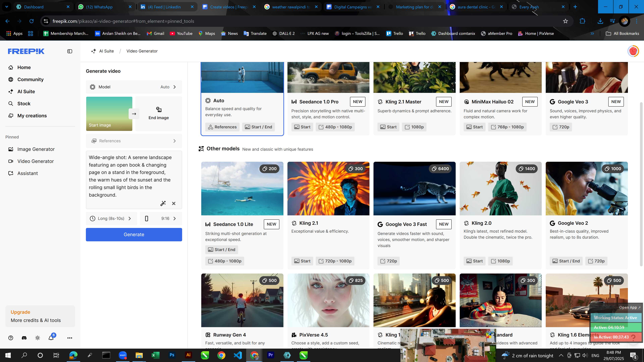Open Chrome three-dot menu
The width and height of the screenshot is (644, 362).
tap(637, 21)
